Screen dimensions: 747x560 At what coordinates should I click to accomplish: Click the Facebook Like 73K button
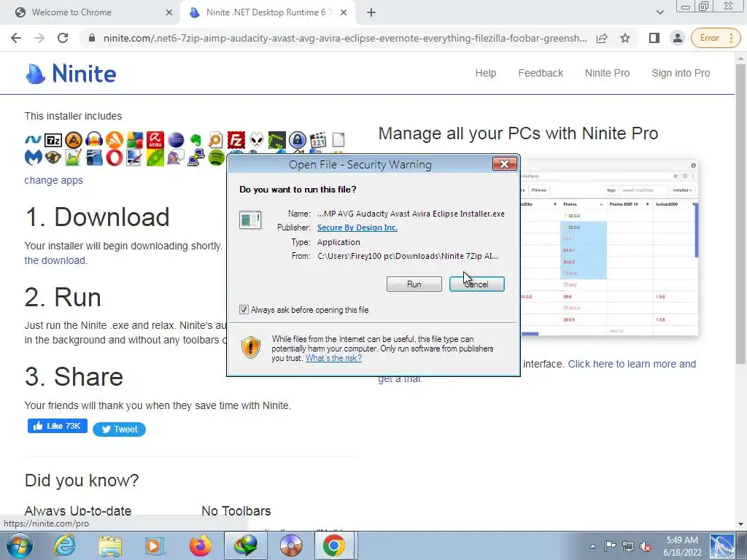57,426
